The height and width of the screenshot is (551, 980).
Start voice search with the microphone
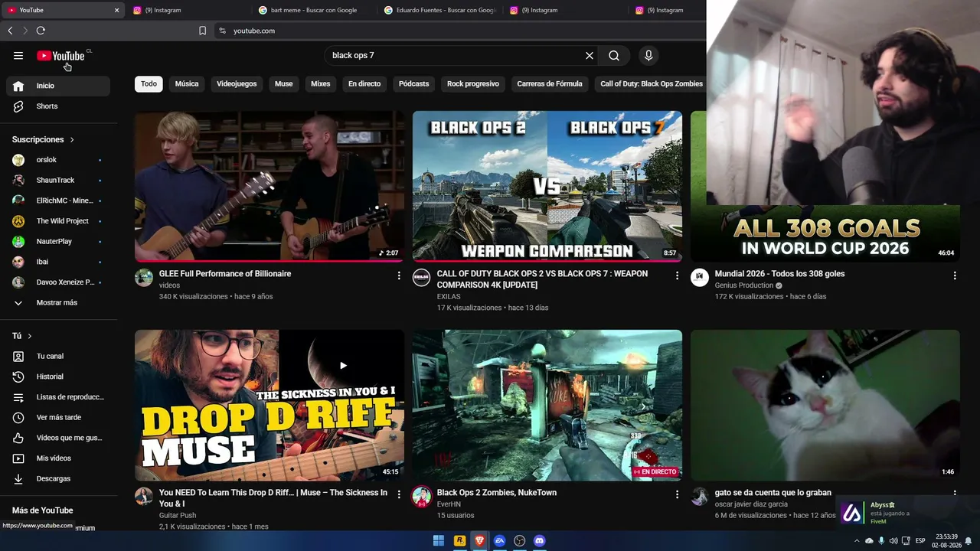pyautogui.click(x=648, y=55)
